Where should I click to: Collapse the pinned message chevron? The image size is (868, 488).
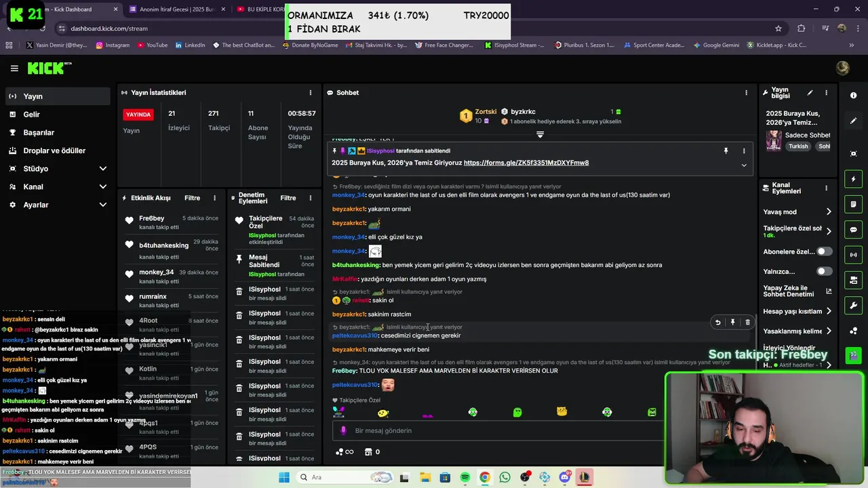[744, 165]
